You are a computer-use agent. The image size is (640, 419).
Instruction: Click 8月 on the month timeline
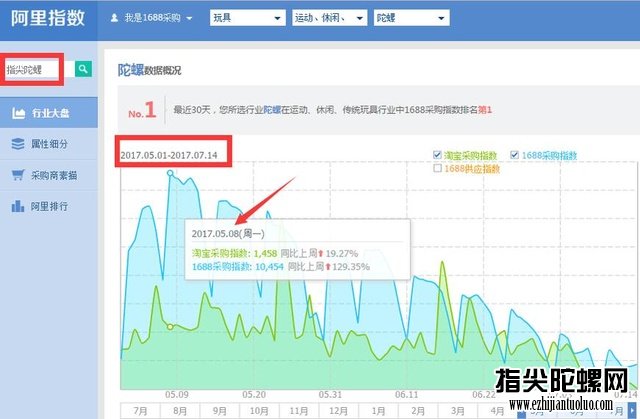(x=180, y=410)
